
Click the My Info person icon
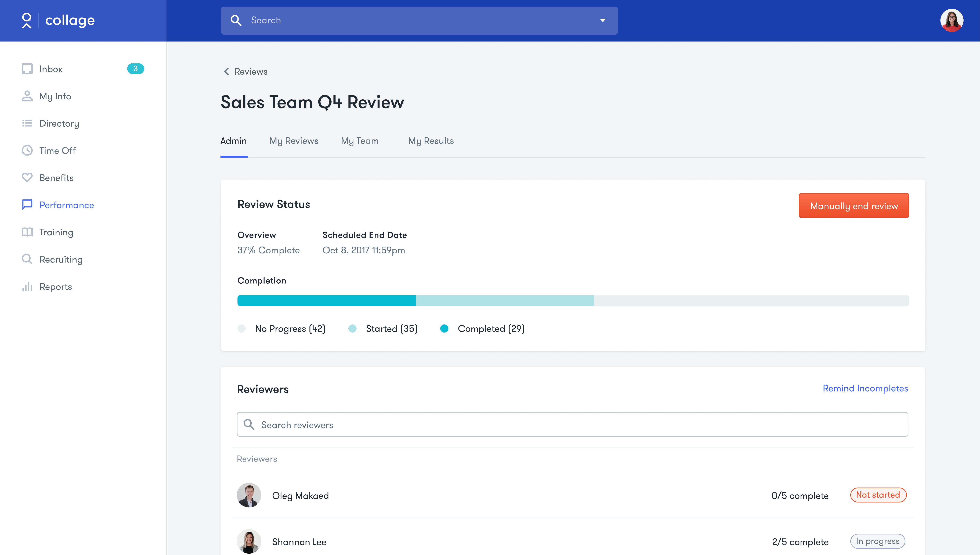pos(27,96)
